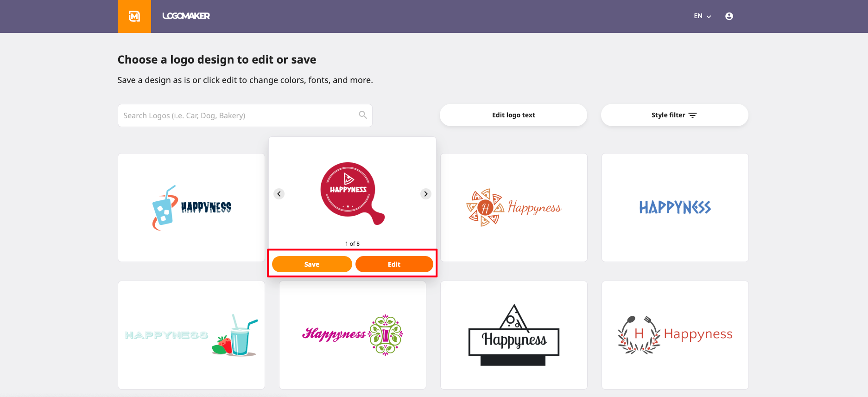Click the orange LogoMaker home icon

(x=134, y=16)
